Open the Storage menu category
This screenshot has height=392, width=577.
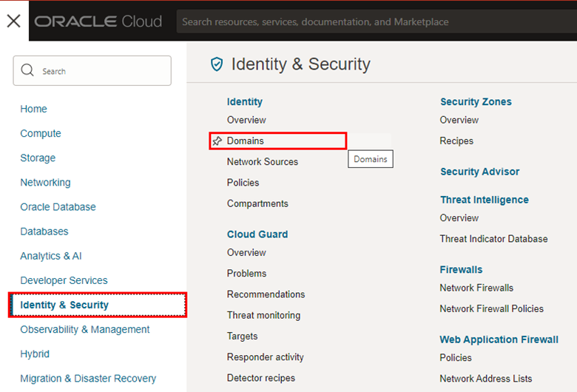coord(38,158)
